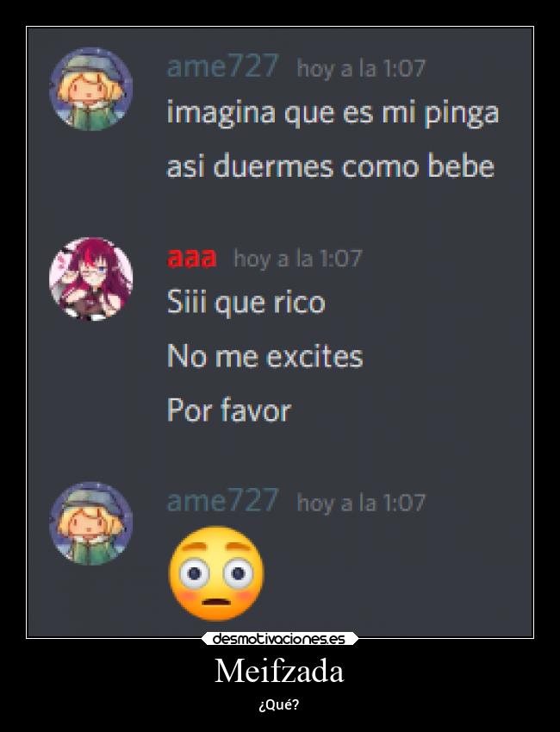
Task: Click the first message's 'hoy a la 1:07' timestamp
Action: click(361, 68)
